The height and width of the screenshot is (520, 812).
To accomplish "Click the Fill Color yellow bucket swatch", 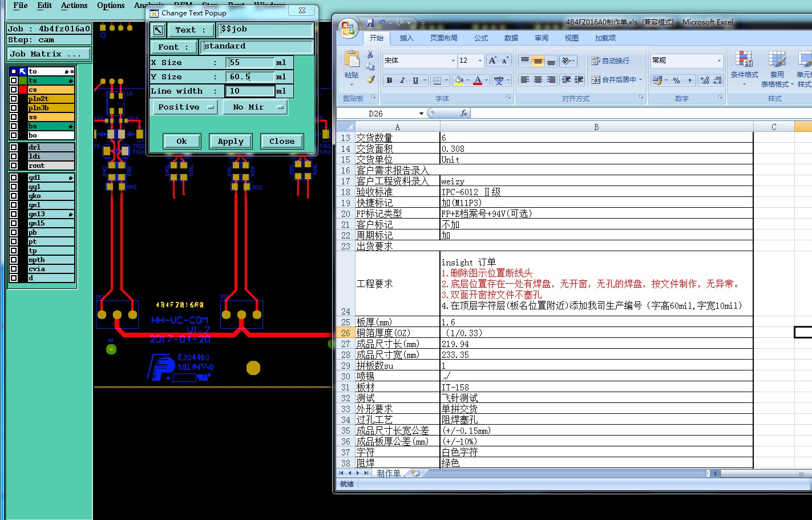I will coord(459,80).
